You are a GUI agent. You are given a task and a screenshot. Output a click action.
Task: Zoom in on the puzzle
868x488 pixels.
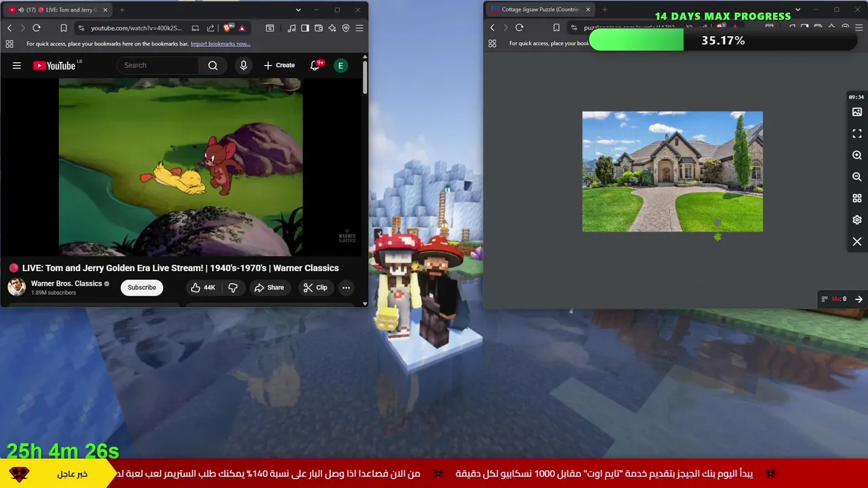coord(857,155)
